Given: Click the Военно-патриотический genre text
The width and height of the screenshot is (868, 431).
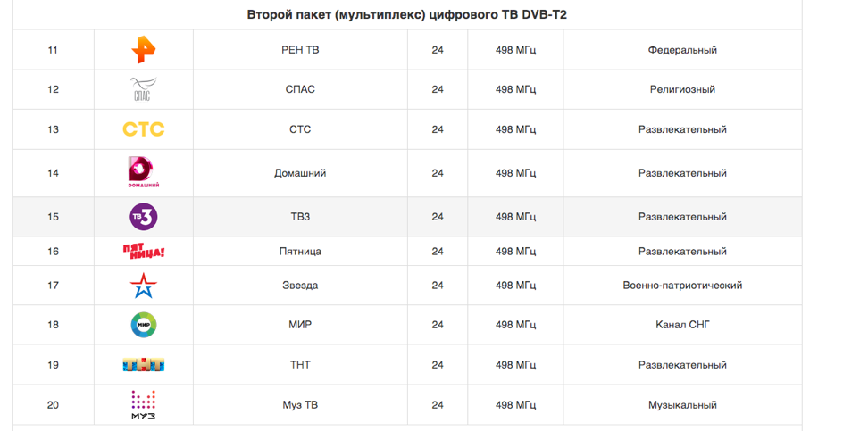Looking at the screenshot, I should pos(682,286).
